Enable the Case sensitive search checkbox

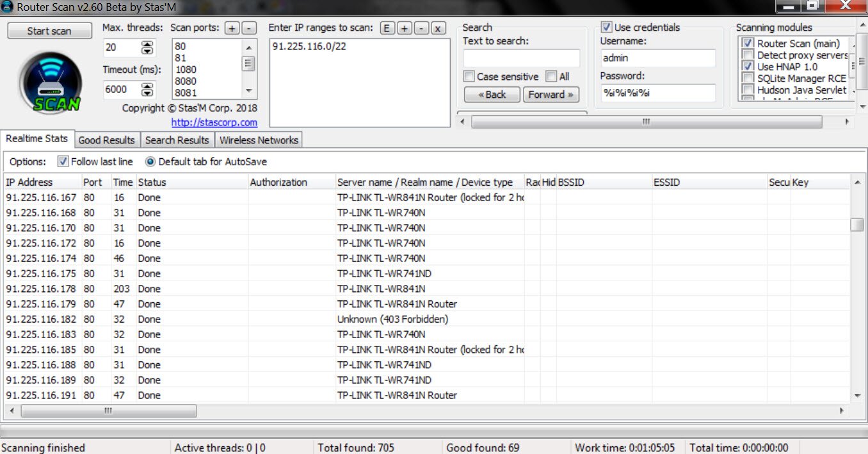pos(470,77)
